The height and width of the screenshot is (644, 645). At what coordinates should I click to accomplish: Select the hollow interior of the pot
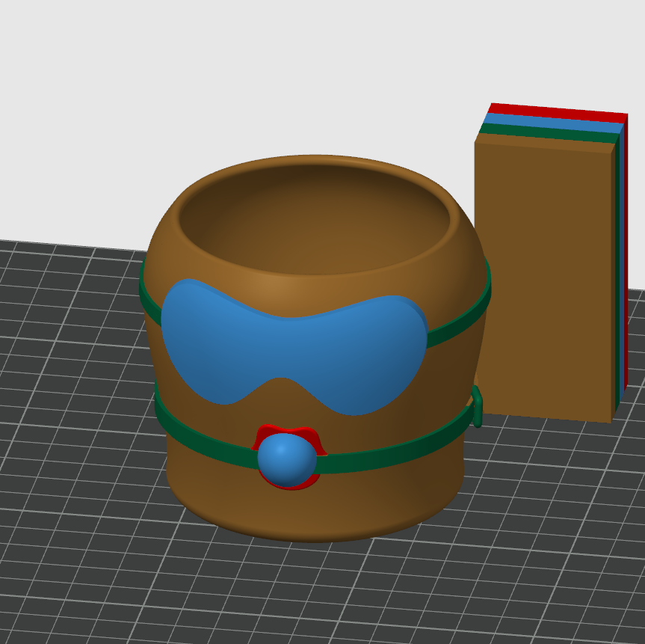(x=314, y=221)
